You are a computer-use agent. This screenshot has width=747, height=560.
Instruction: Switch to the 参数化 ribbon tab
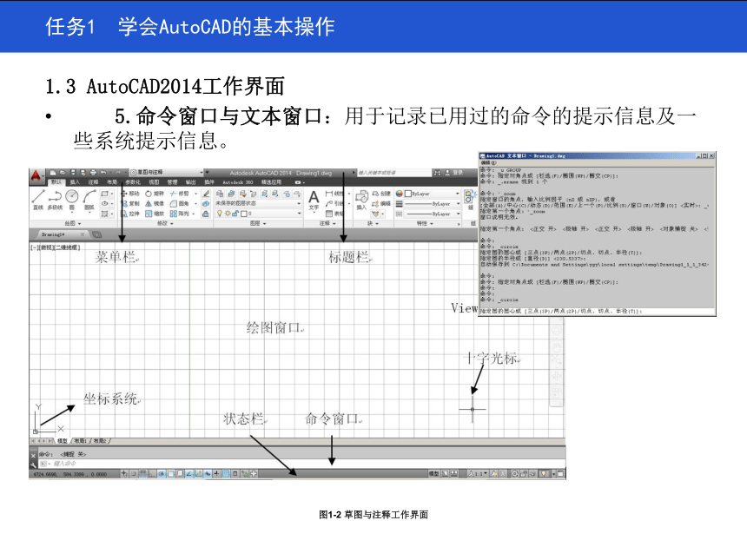pos(133,182)
